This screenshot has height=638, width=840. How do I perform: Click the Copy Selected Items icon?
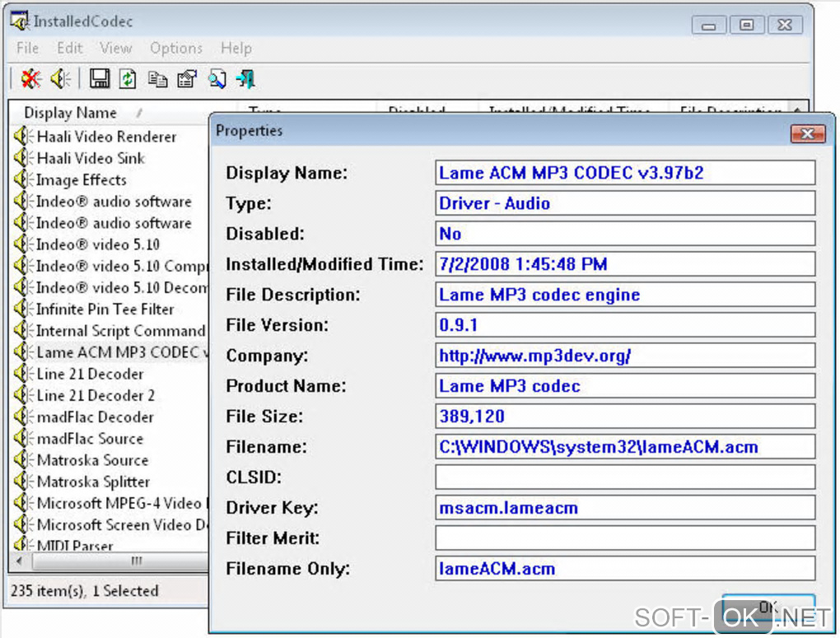point(157,79)
